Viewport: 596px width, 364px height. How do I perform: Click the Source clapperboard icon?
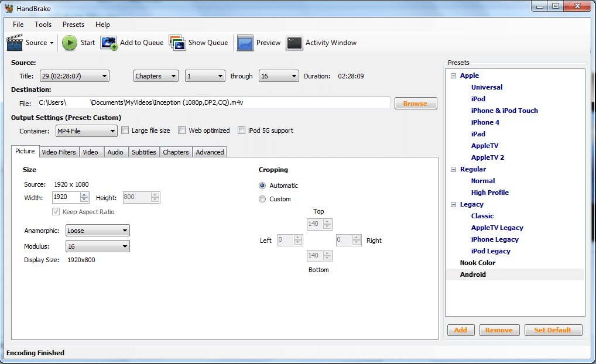(x=15, y=43)
